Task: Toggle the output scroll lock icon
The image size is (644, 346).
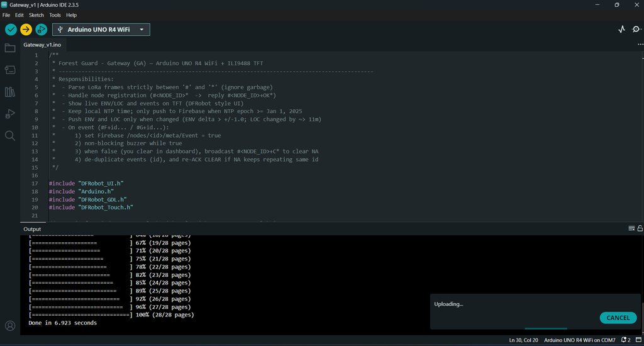Action: coord(640,228)
